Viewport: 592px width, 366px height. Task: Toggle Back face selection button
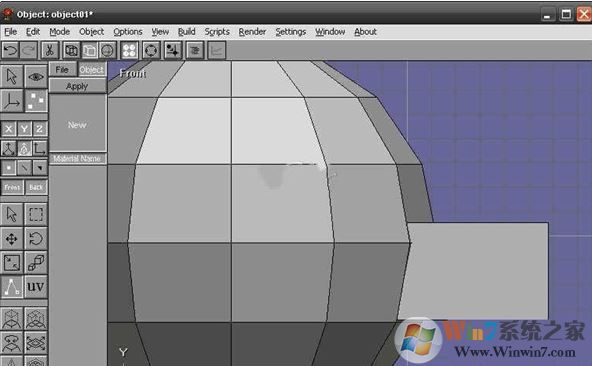coord(36,187)
